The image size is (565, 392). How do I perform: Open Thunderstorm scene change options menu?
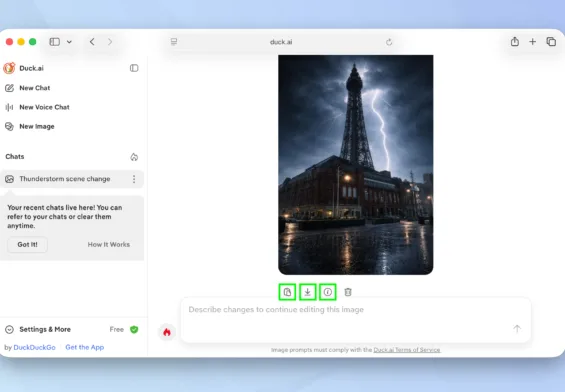[134, 179]
